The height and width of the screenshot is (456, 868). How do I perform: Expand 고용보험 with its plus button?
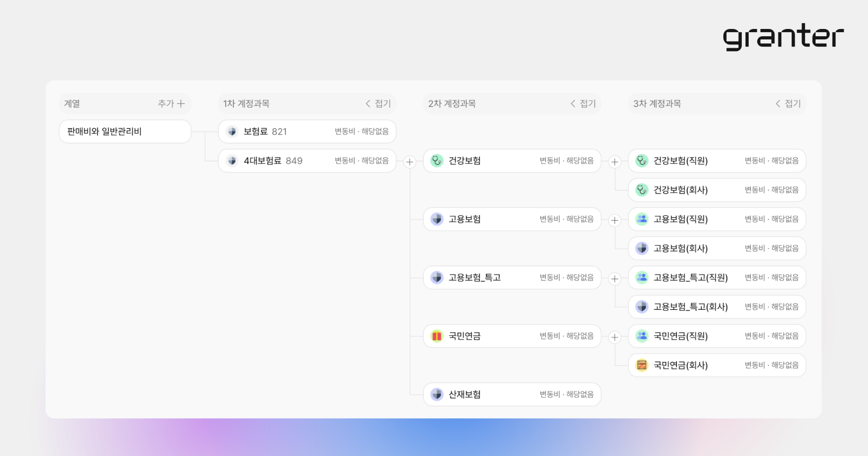point(615,220)
